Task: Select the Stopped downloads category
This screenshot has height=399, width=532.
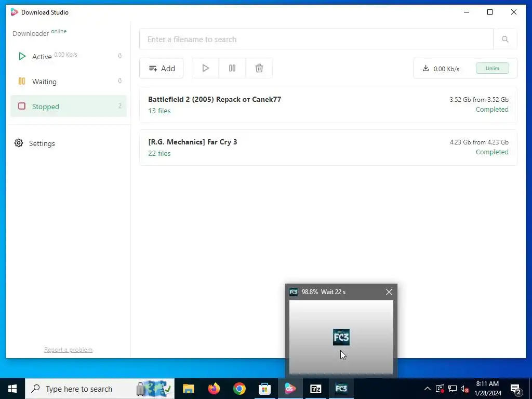Action: click(69, 106)
